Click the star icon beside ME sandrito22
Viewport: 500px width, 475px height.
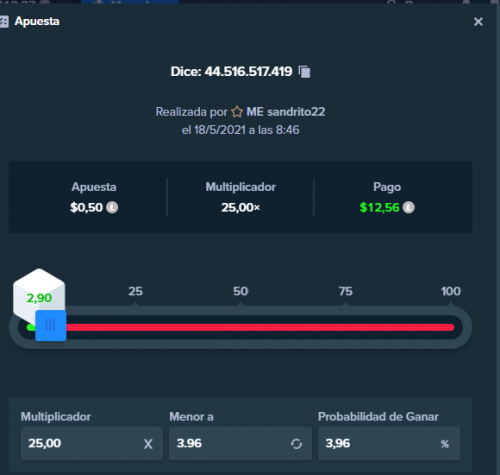(x=237, y=112)
